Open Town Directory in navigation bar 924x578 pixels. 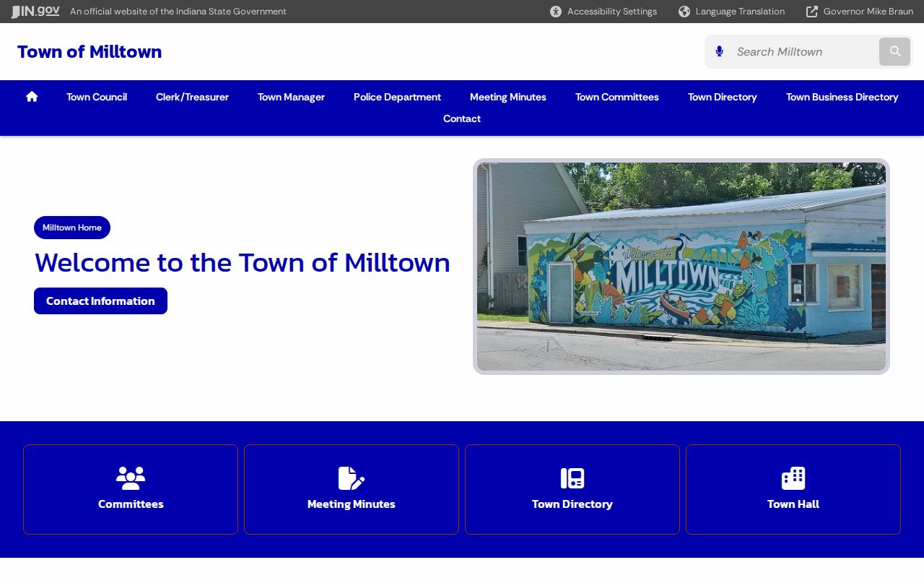723,97
